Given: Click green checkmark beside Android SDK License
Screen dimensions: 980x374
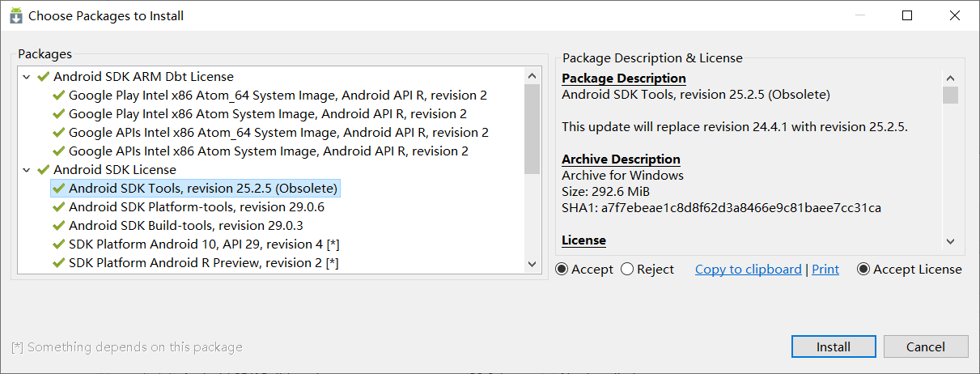Looking at the screenshot, I should click(44, 170).
